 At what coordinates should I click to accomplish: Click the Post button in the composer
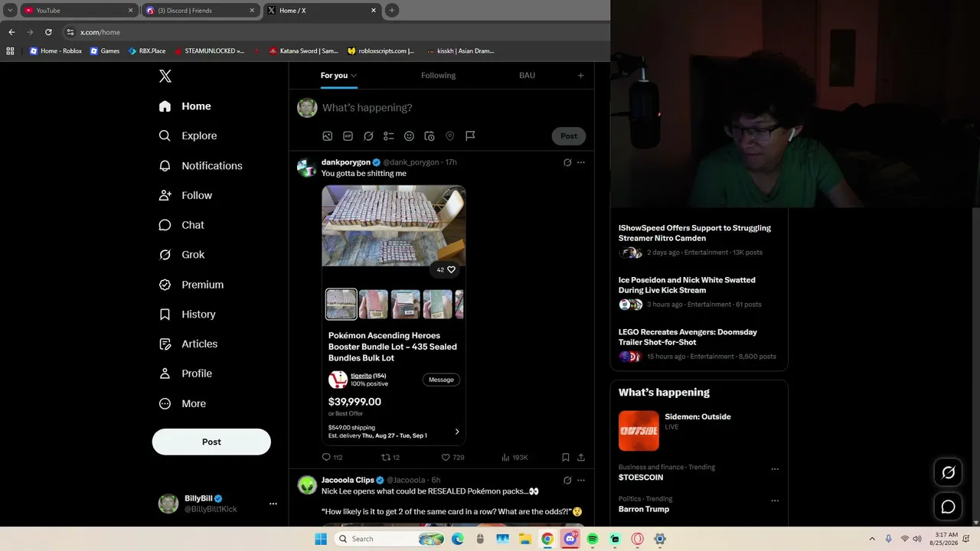click(569, 136)
